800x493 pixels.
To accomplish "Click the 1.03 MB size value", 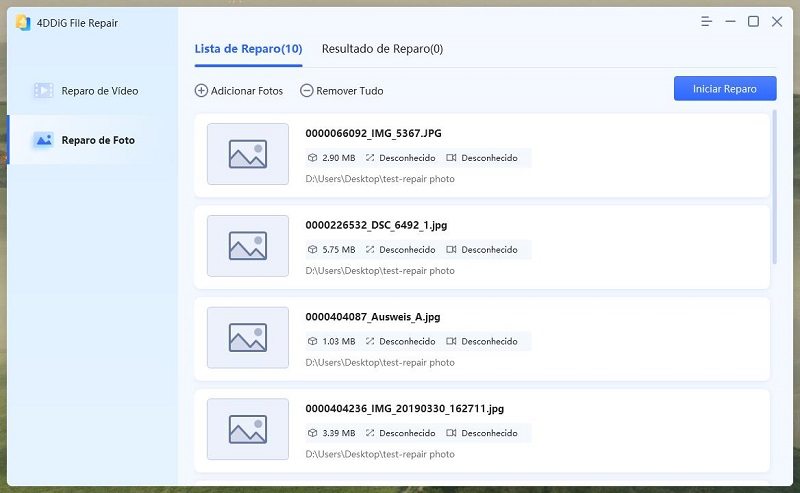I will point(339,341).
